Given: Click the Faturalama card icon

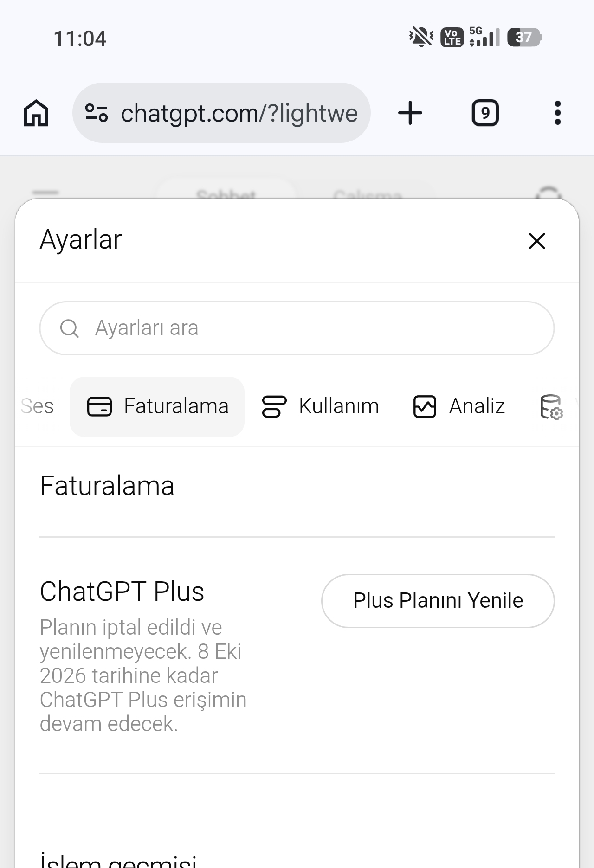Looking at the screenshot, I should tap(99, 407).
